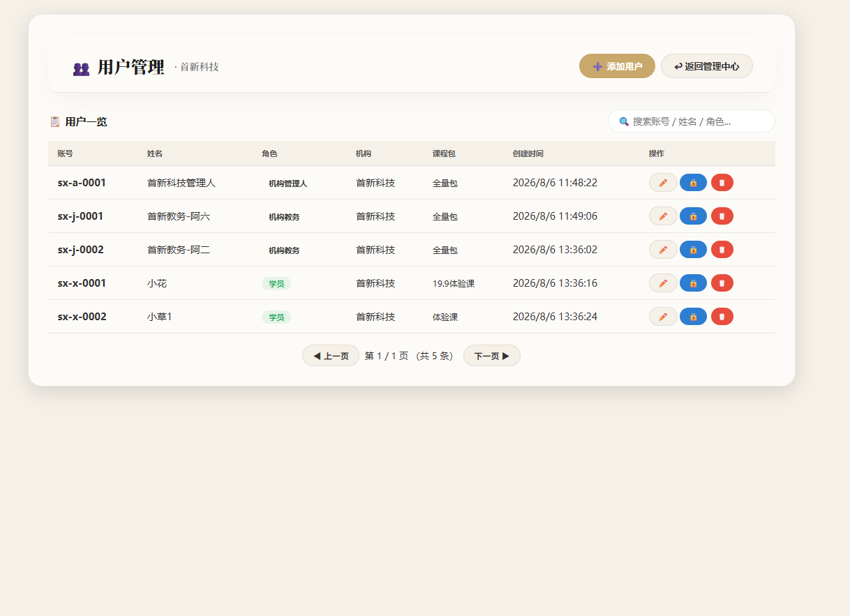850x616 pixels.
Task: Click the name 首新教务-阿六
Action: click(179, 216)
